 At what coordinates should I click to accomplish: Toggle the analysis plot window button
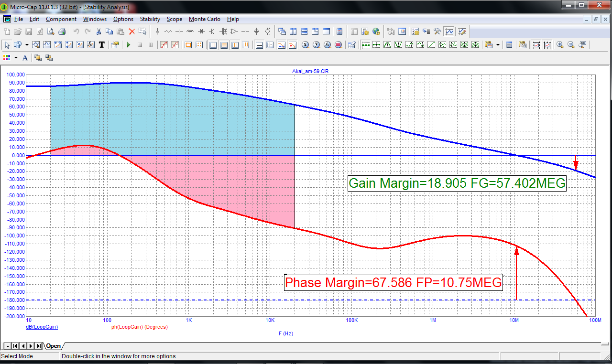tap(449, 32)
